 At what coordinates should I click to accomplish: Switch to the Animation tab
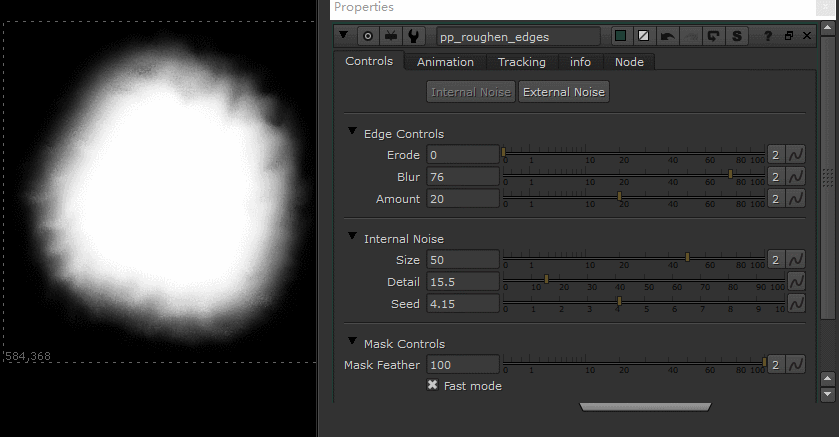tap(445, 62)
